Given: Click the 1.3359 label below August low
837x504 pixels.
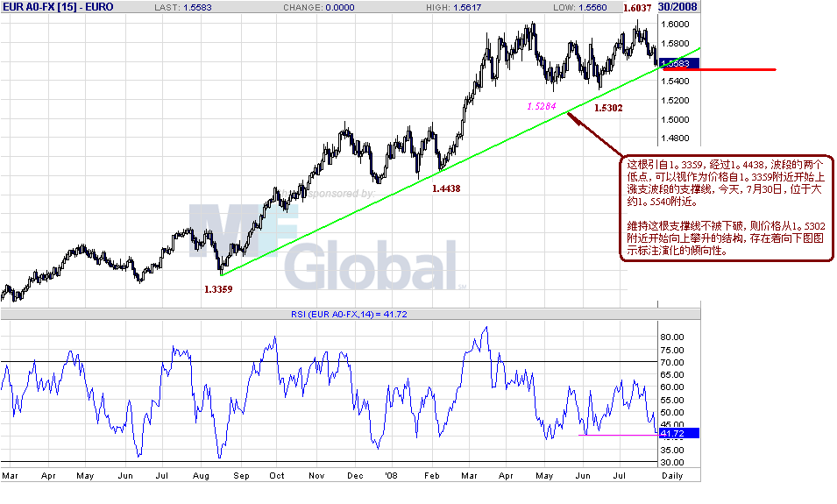Looking at the screenshot, I should click(218, 289).
